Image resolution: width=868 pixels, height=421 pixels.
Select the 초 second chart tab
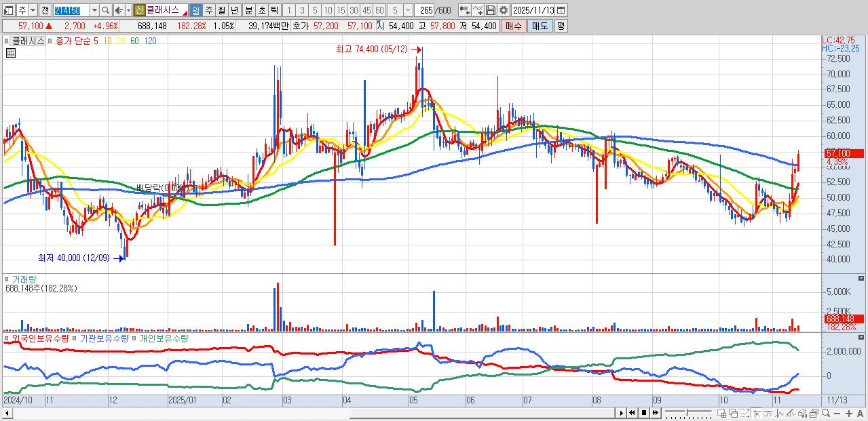click(261, 10)
